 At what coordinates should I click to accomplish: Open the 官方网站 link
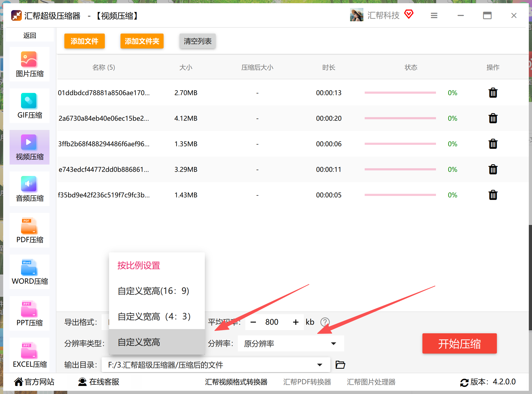pos(34,382)
